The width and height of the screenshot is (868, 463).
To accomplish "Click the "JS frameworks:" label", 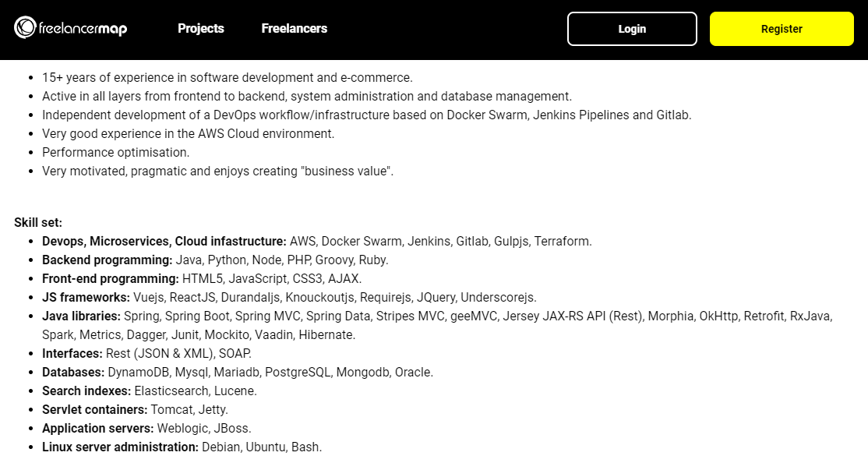I will (x=86, y=298).
